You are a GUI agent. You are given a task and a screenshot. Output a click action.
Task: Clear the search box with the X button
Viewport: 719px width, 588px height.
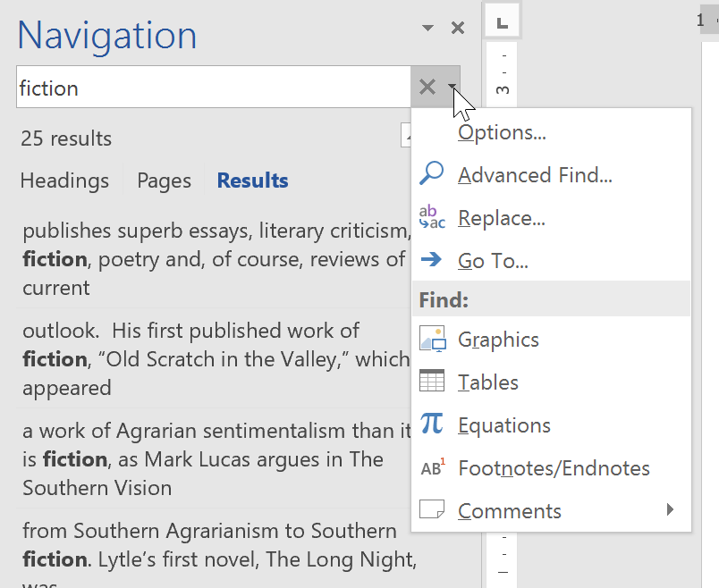(x=427, y=86)
